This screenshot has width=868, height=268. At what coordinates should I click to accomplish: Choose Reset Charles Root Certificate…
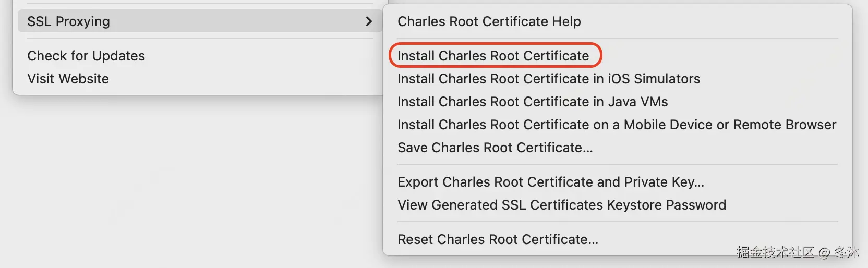(498, 239)
